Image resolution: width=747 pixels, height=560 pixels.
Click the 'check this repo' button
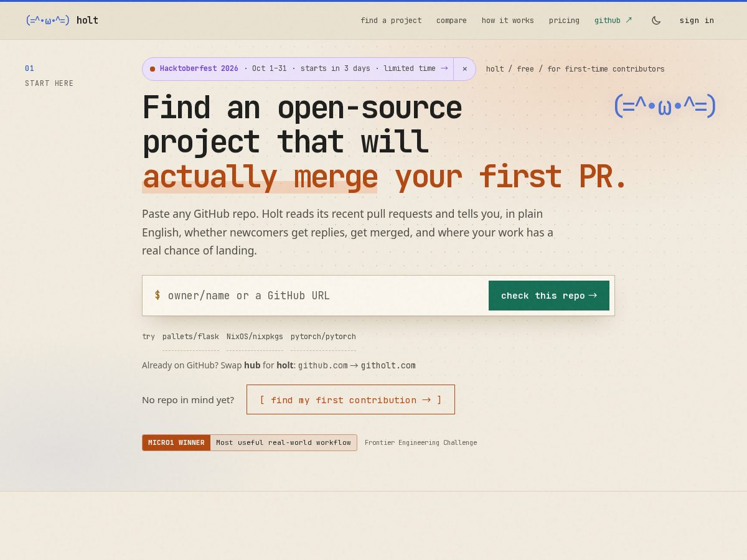[x=549, y=296]
